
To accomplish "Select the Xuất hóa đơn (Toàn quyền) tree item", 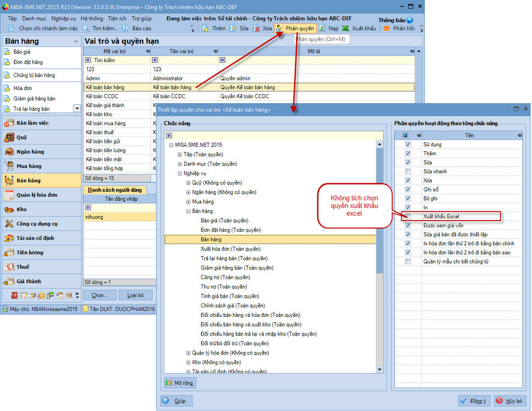I will coord(231,249).
